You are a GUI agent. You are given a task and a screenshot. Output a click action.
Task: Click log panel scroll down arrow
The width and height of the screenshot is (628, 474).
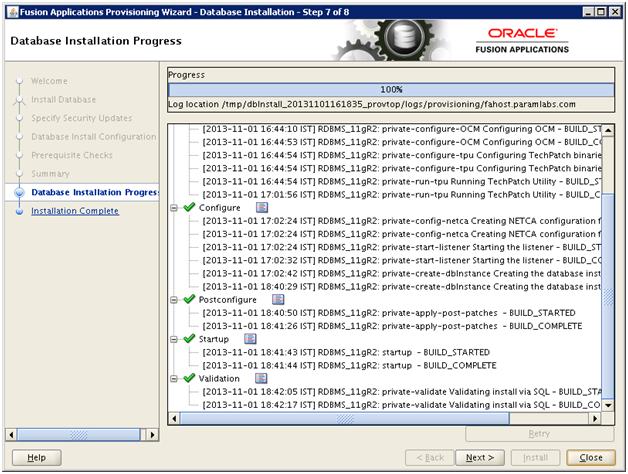click(x=608, y=405)
